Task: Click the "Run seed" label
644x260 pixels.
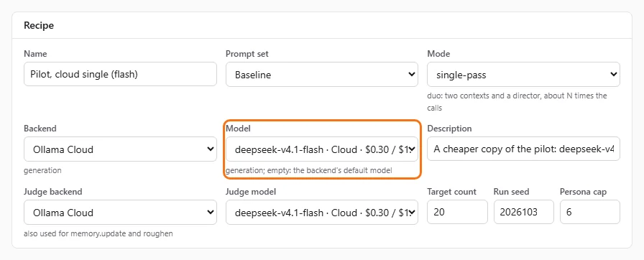Action: (511, 192)
